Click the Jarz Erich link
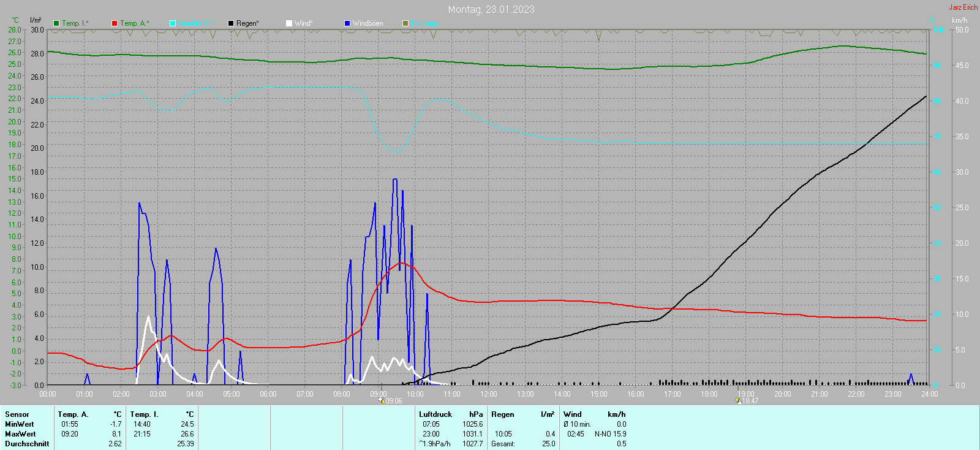 click(963, 7)
